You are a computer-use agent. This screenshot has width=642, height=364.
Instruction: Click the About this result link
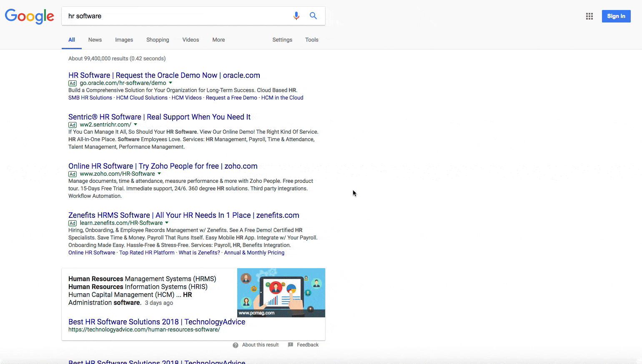coord(260,345)
